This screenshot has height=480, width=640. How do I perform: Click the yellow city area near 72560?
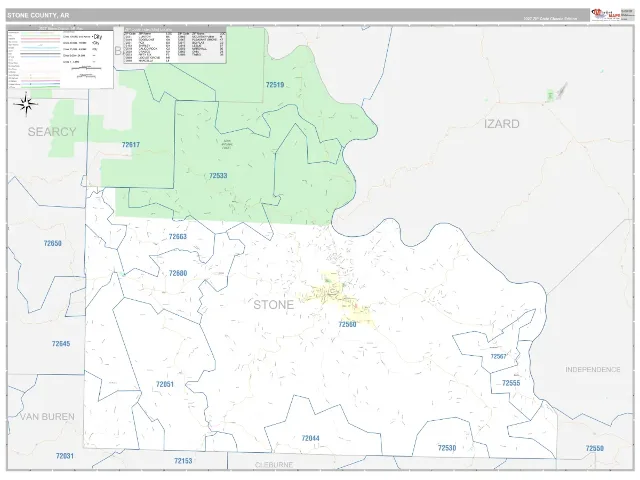(337, 299)
